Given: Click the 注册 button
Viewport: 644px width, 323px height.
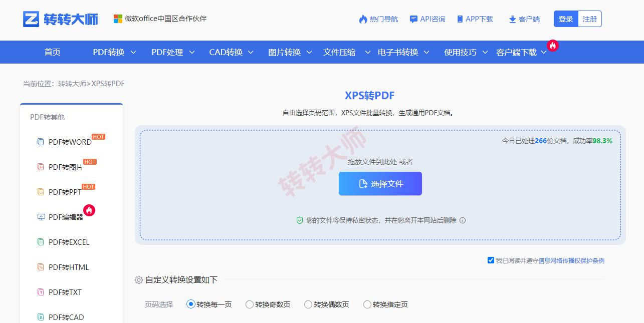Looking at the screenshot, I should pos(590,19).
